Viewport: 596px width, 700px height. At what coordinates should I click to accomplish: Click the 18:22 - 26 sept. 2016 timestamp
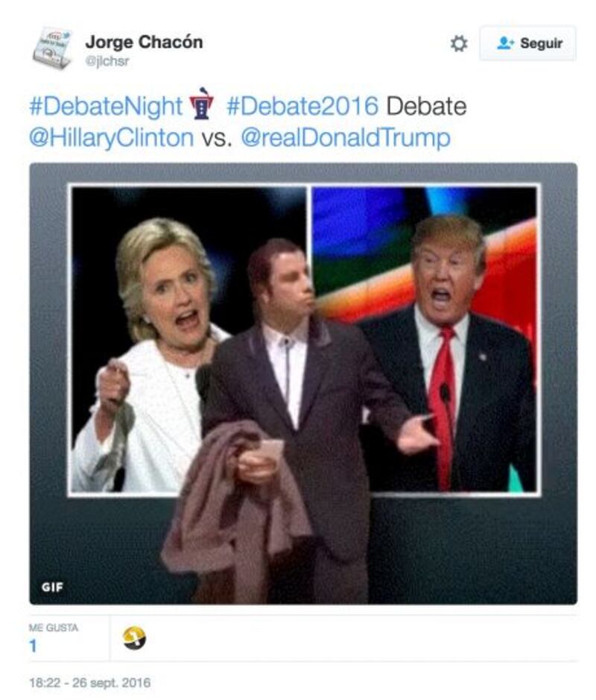(89, 683)
